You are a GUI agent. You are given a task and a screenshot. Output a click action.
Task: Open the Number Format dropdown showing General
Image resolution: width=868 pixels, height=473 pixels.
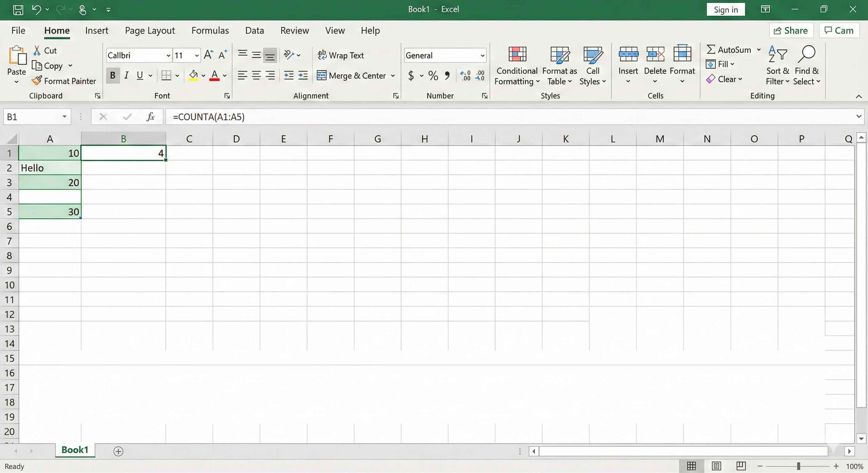click(482, 55)
